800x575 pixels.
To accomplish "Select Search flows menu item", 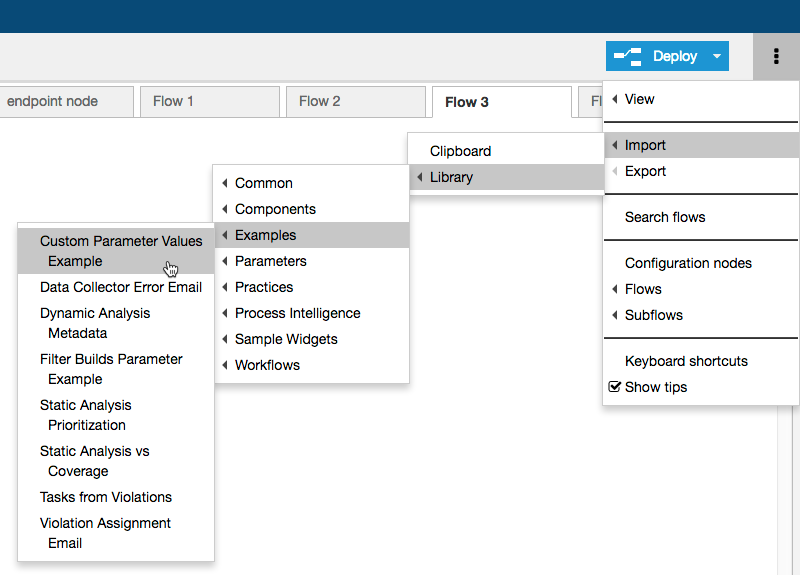I will click(x=700, y=217).
